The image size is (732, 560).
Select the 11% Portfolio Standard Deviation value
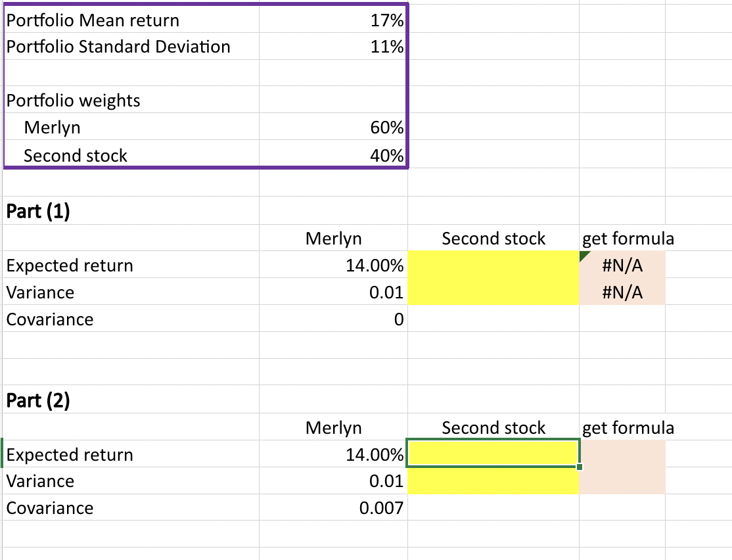click(x=333, y=47)
